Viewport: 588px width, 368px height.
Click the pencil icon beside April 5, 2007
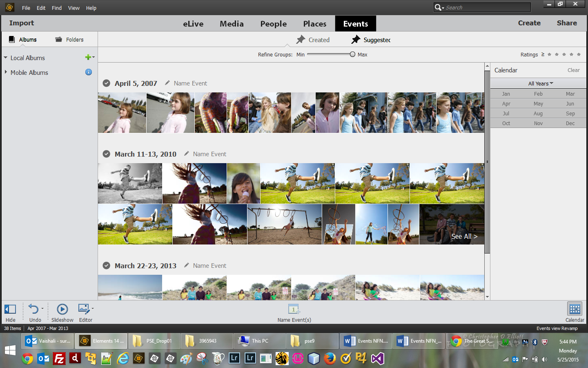click(167, 83)
